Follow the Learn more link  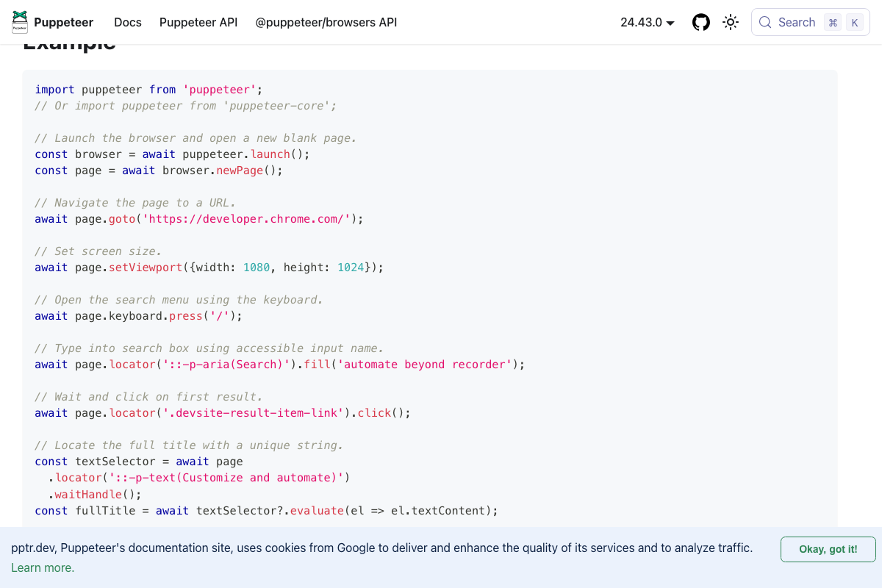(x=43, y=567)
